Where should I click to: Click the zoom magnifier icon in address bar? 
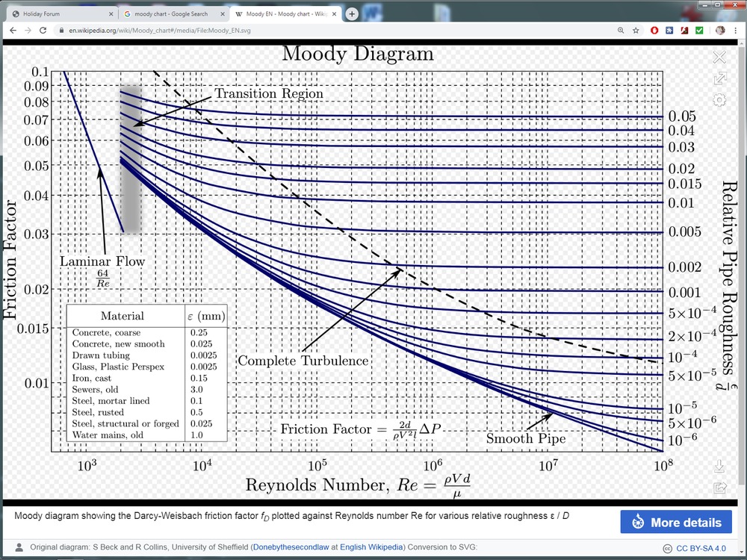(x=621, y=31)
